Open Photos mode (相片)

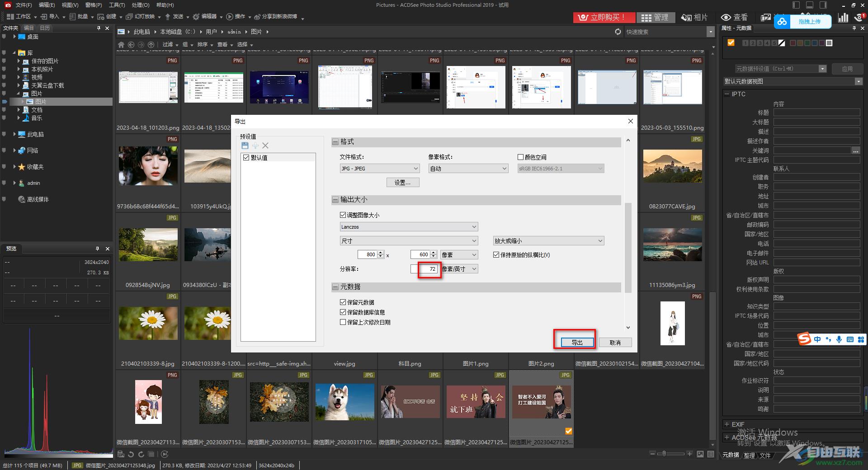(694, 17)
